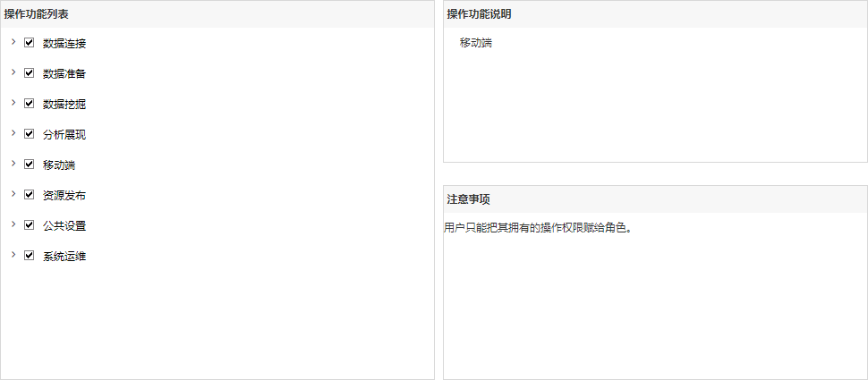Uncheck the 数据挖掘 checkbox
Viewport: 868px width, 380px height.
[30, 104]
